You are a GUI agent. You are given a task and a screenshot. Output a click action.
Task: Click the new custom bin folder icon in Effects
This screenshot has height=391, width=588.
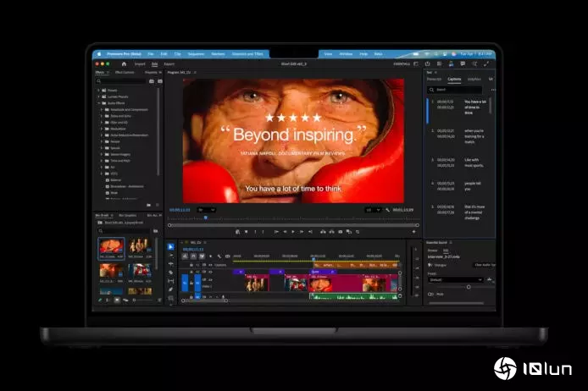click(148, 204)
